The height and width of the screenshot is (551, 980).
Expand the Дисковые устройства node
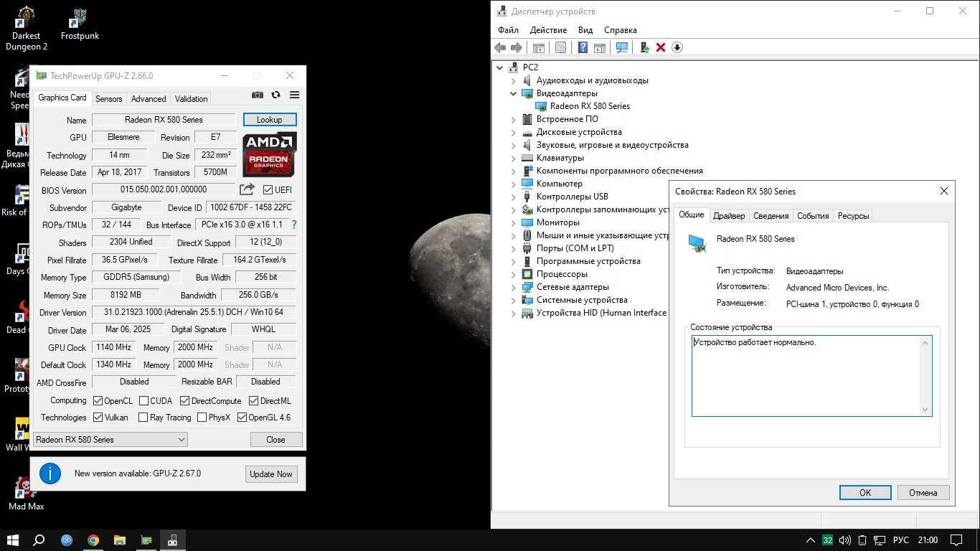[514, 132]
